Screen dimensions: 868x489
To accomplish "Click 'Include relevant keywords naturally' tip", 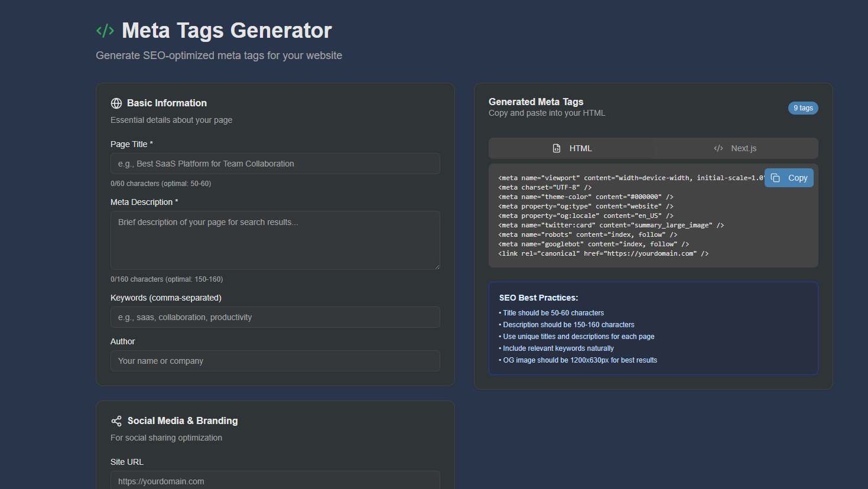I will (556, 348).
